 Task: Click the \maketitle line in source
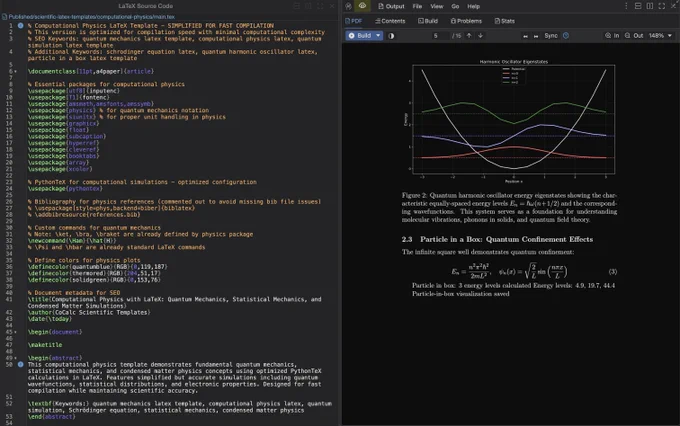45,345
